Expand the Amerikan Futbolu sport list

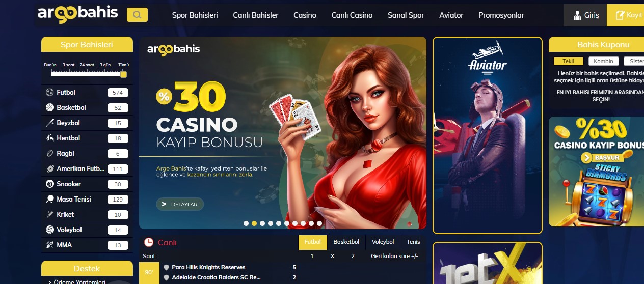point(87,169)
